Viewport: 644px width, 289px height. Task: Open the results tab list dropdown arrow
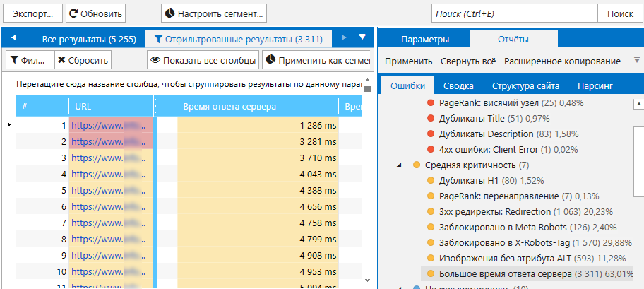tap(362, 37)
